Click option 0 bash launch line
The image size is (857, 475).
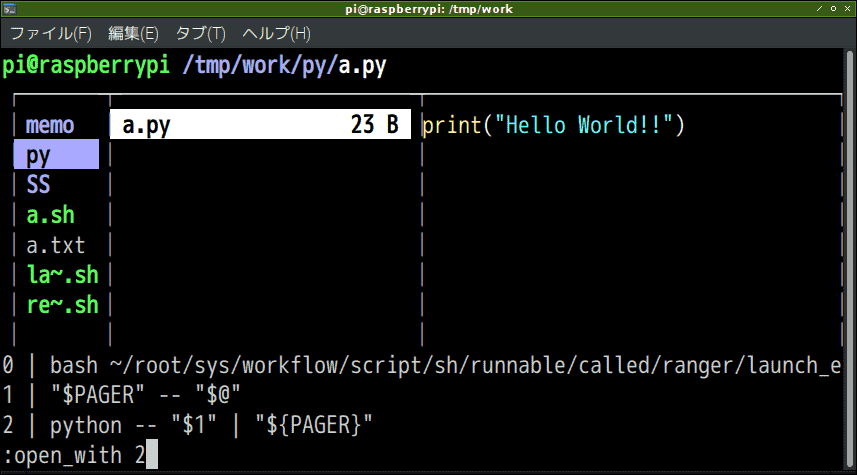pos(421,365)
